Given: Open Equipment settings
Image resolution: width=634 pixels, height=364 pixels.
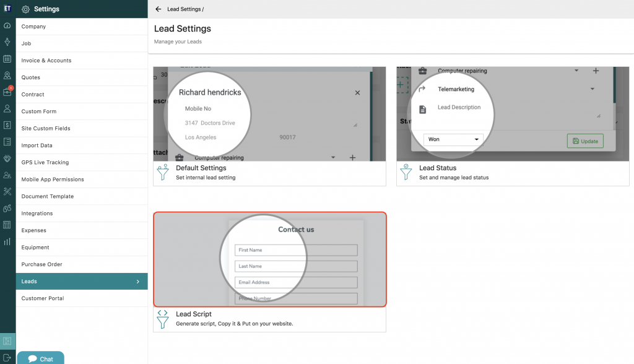Looking at the screenshot, I should [82, 247].
